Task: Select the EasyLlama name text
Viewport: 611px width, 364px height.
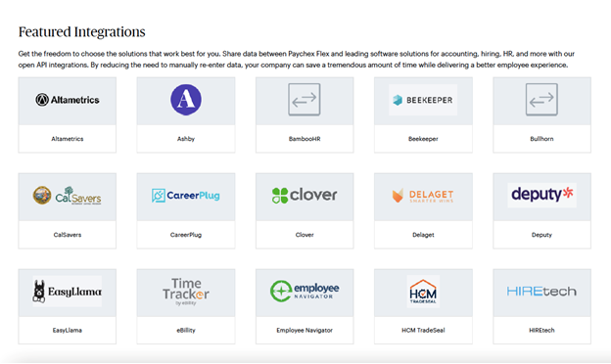Action: (67, 330)
